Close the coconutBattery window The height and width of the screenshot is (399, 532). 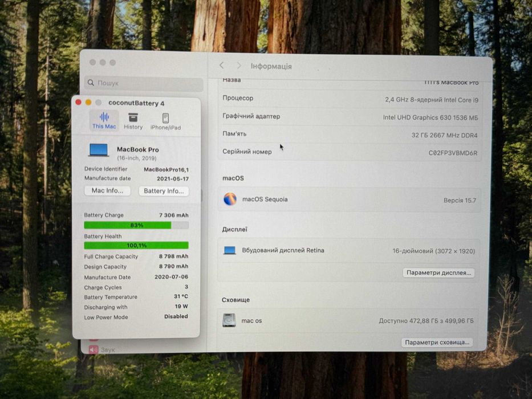(x=78, y=102)
